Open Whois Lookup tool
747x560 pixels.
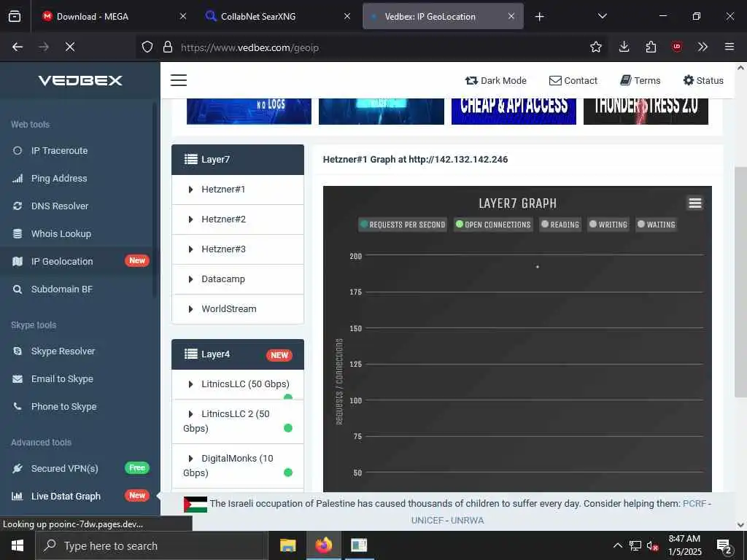click(52, 233)
